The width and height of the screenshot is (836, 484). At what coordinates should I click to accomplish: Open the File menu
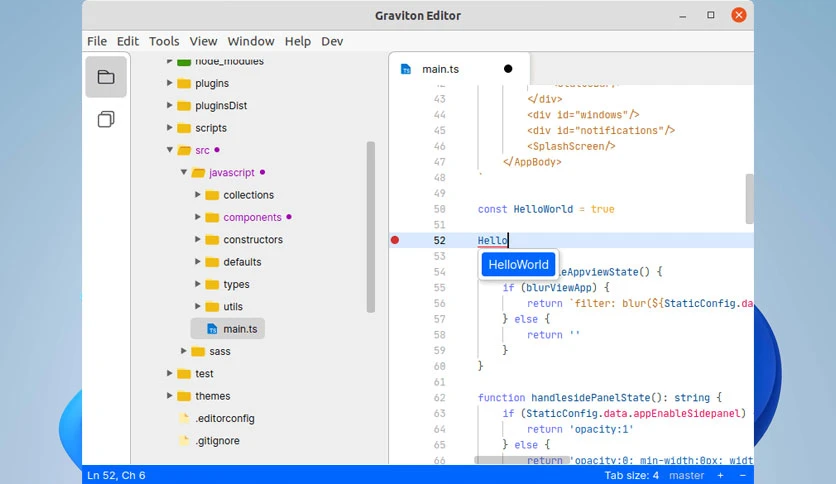pos(97,41)
